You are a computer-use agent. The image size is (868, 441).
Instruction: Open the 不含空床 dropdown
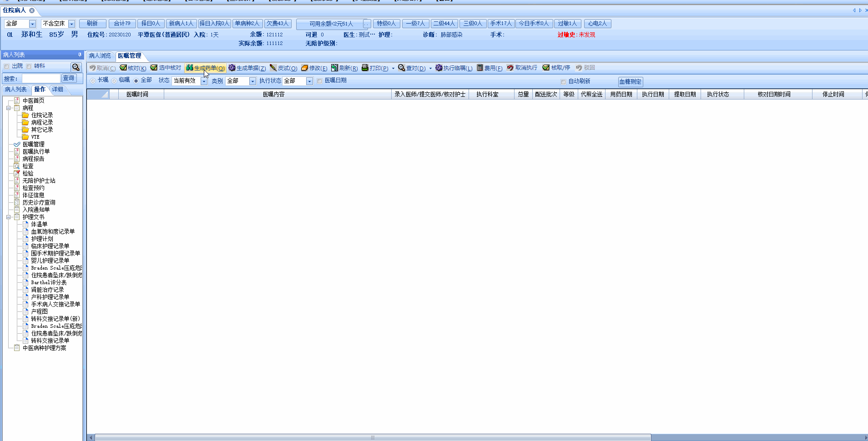click(71, 24)
